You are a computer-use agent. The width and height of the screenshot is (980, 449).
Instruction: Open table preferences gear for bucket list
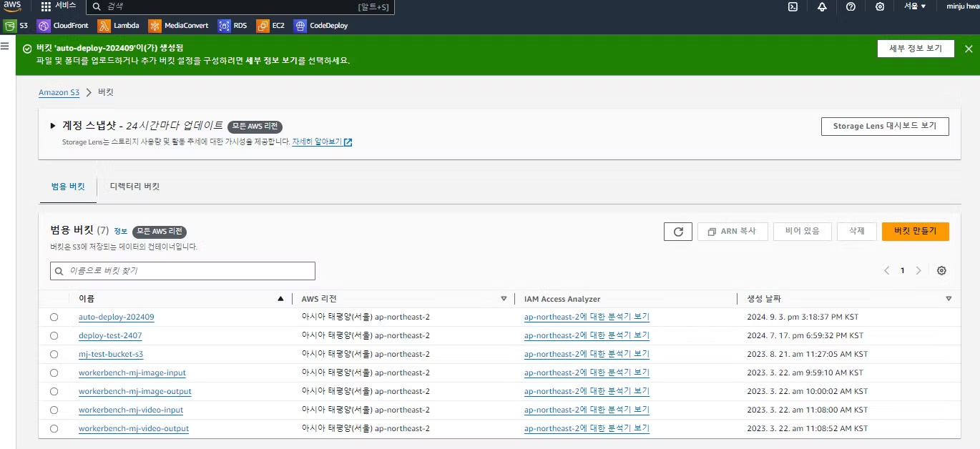click(x=941, y=270)
